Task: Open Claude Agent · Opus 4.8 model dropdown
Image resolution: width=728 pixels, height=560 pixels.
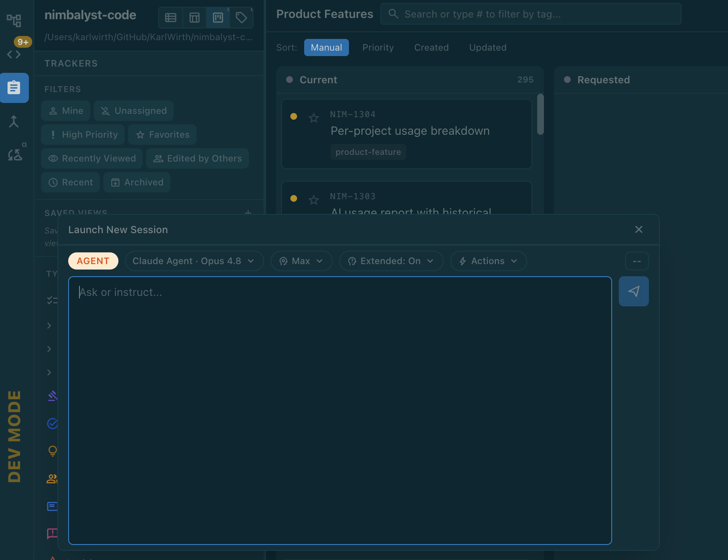Action: click(194, 261)
